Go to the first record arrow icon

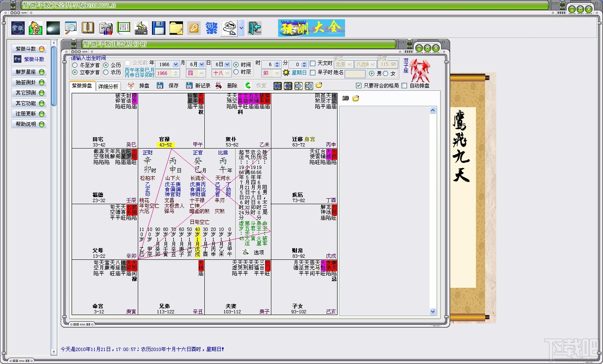coord(277,86)
